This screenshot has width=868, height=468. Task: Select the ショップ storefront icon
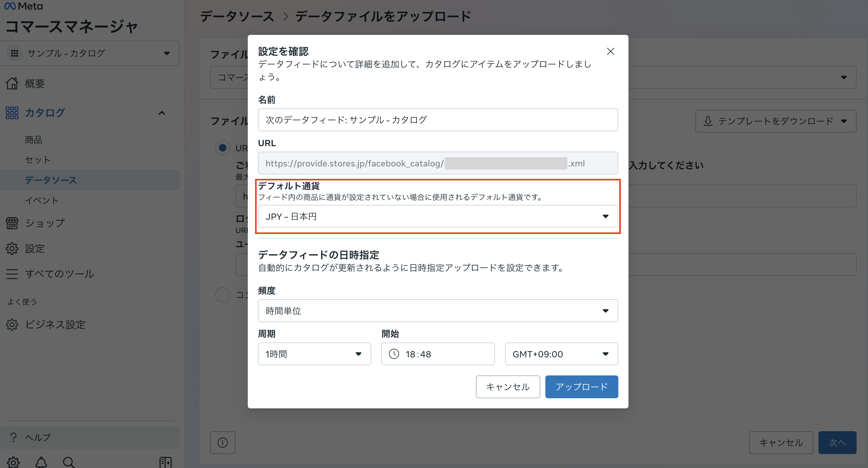click(12, 223)
